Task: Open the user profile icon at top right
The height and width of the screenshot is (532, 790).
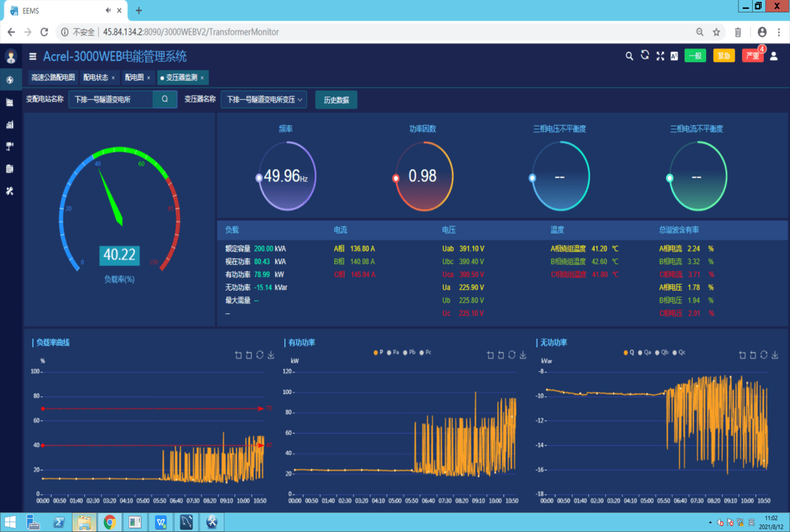Action: coord(774,56)
